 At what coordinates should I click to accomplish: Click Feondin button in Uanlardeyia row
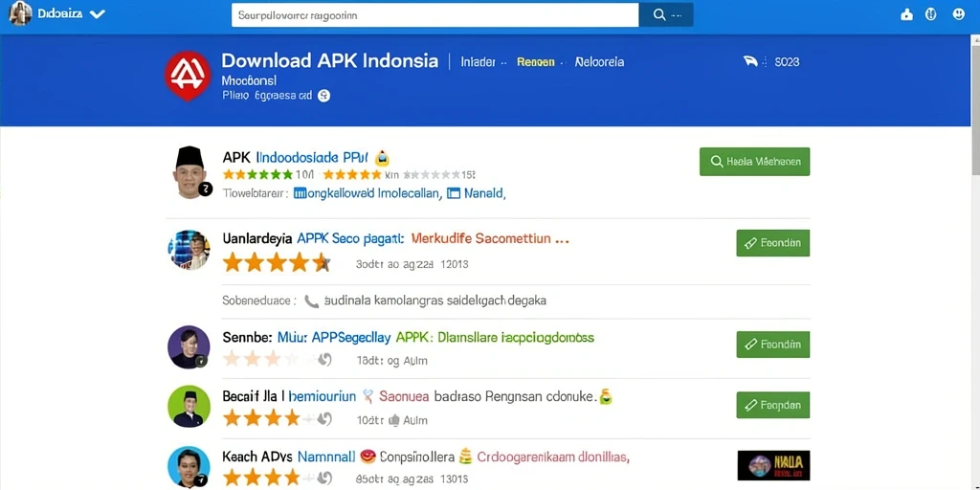coord(773,243)
